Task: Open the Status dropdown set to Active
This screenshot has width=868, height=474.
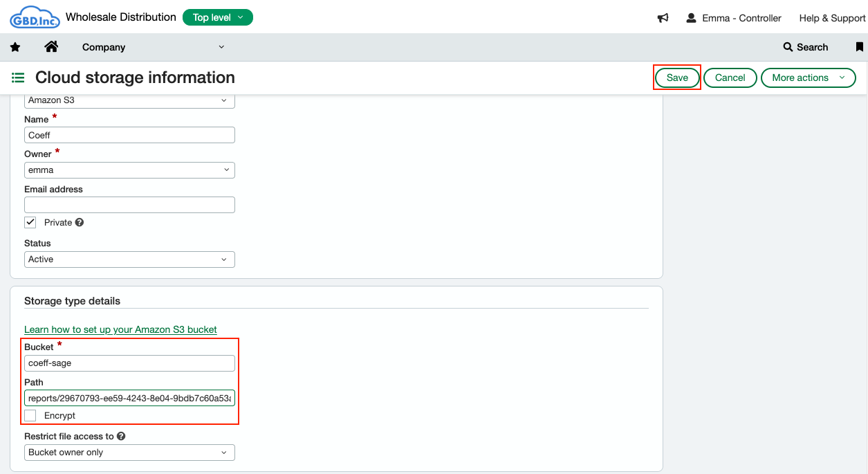Action: pos(129,259)
